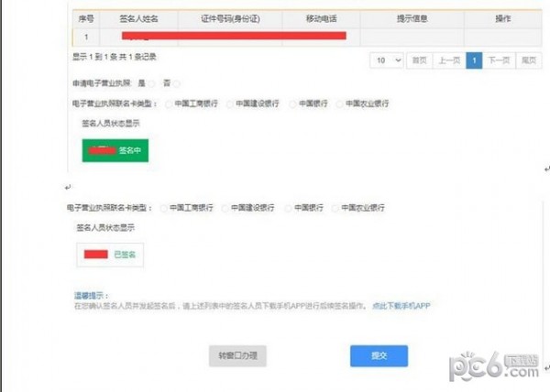Choose 中国建设银行 in lower card type row
Viewport: 550px width, 392px height.
tap(225, 209)
